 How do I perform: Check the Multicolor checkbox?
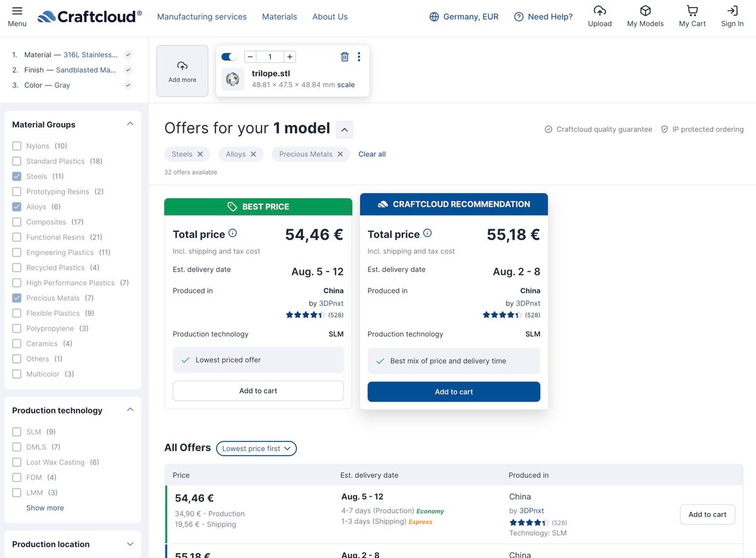click(x=17, y=374)
